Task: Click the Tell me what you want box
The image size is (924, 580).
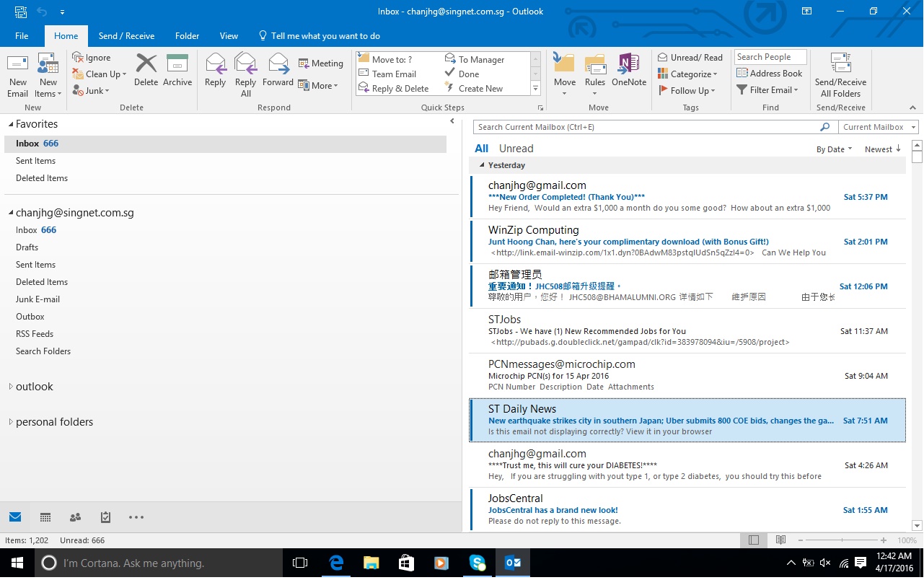Action: click(x=319, y=36)
